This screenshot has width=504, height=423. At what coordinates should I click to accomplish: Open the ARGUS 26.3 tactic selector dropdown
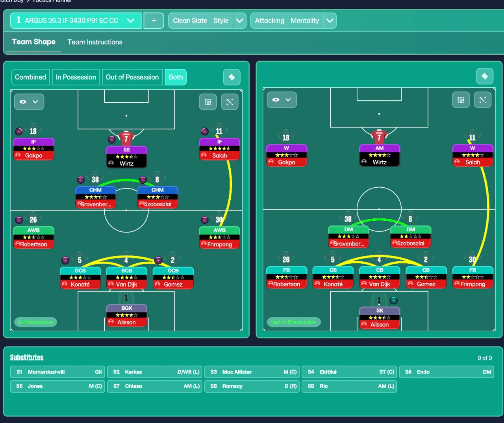[x=76, y=20]
